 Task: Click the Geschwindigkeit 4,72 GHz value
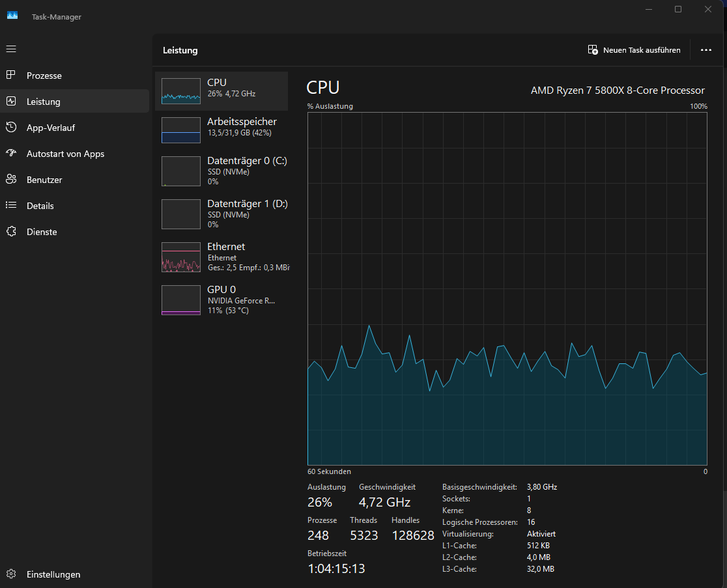tap(385, 502)
